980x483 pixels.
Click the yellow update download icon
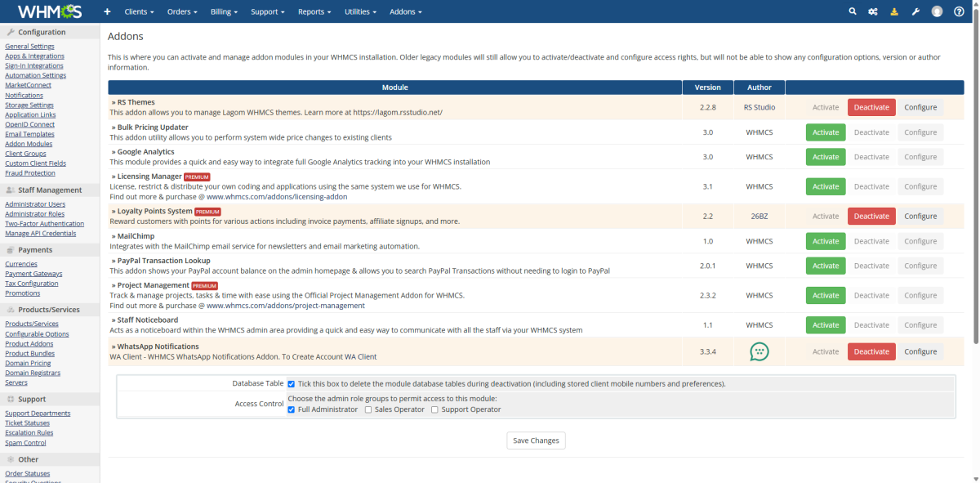pyautogui.click(x=894, y=11)
